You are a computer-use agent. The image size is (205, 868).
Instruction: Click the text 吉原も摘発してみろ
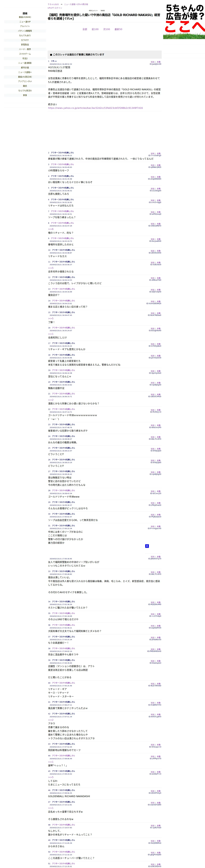58,194
